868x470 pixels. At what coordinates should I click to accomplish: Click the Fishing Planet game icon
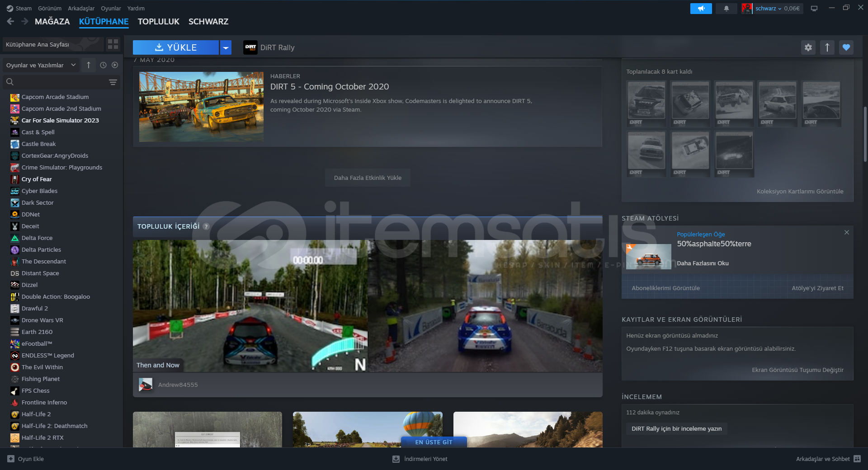15,379
